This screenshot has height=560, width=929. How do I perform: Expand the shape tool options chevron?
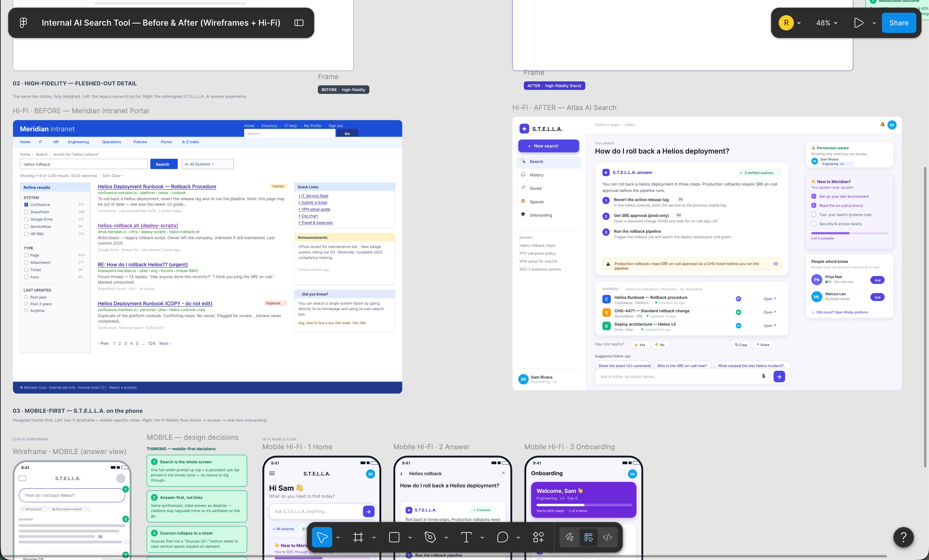click(410, 537)
